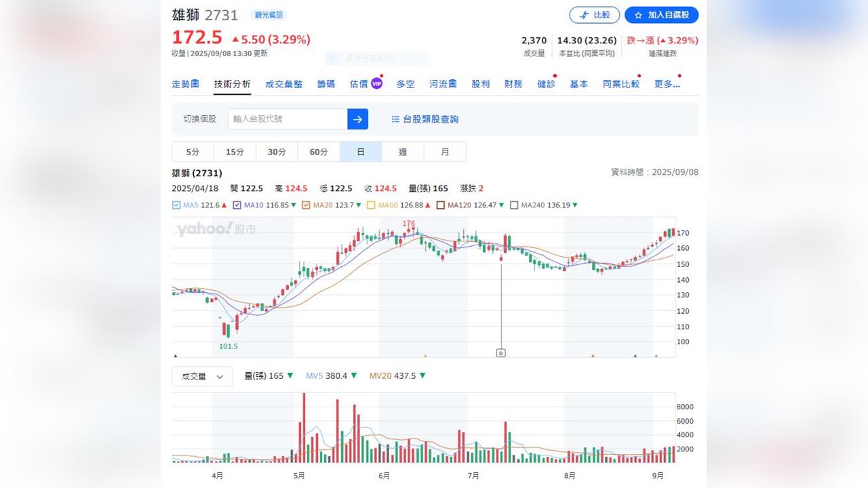Open the 籌碼 tab
The height and width of the screenshot is (488, 868).
pyautogui.click(x=326, y=84)
